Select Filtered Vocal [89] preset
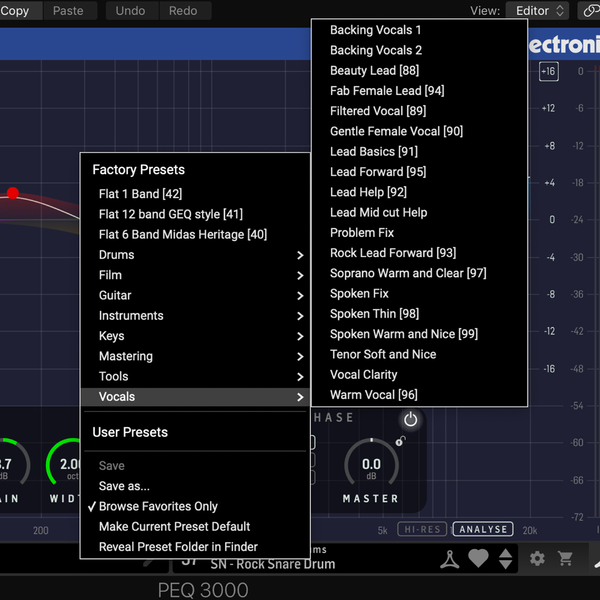 coord(419,111)
